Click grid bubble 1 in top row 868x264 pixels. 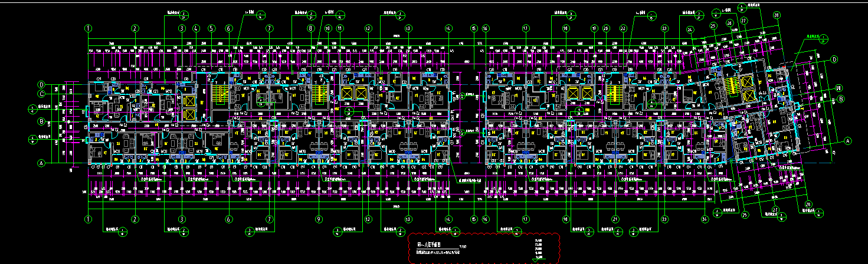89,28
